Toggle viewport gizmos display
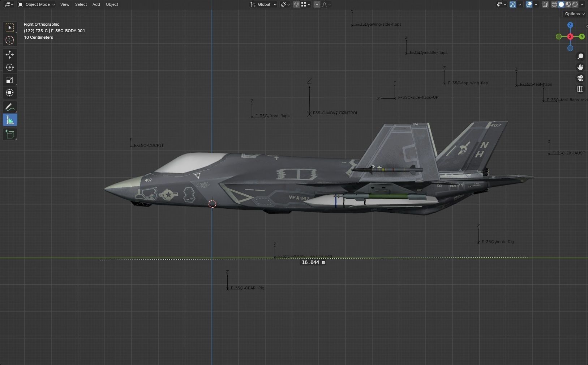This screenshot has height=365, width=588. coord(513,4)
